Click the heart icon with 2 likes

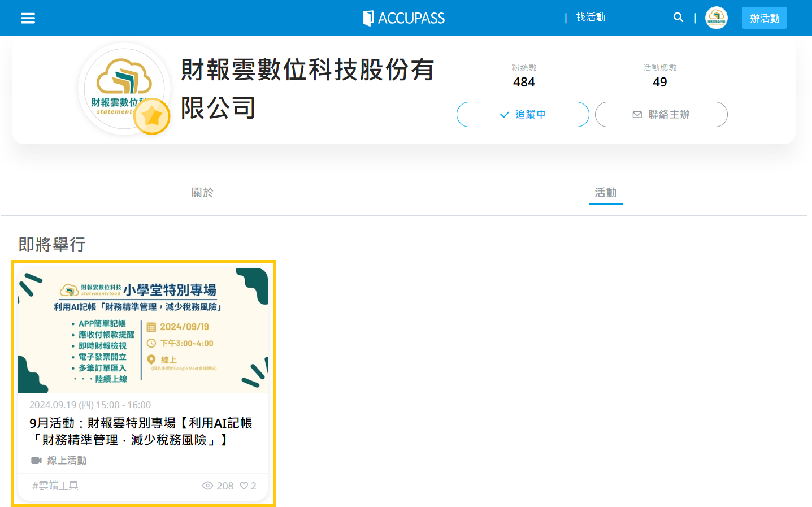point(244,486)
